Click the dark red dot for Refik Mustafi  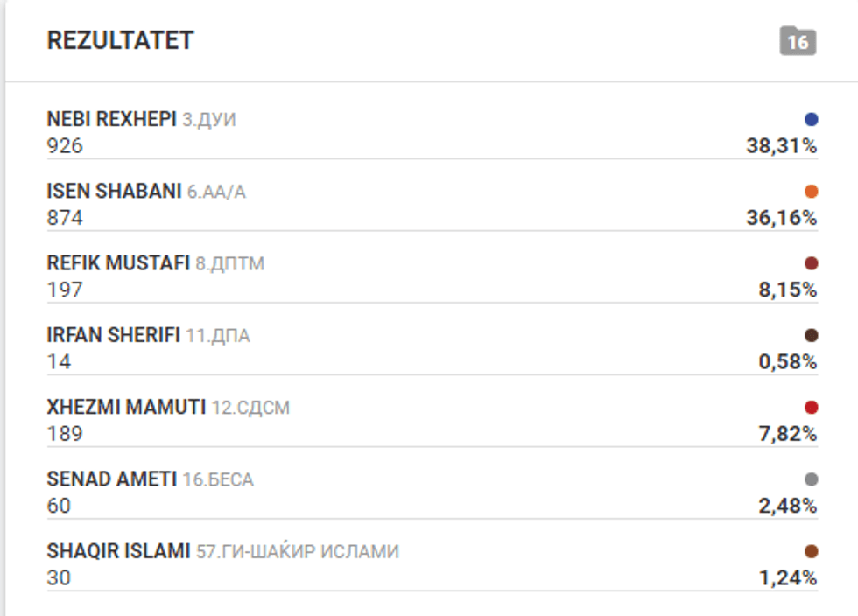pyautogui.click(x=811, y=263)
